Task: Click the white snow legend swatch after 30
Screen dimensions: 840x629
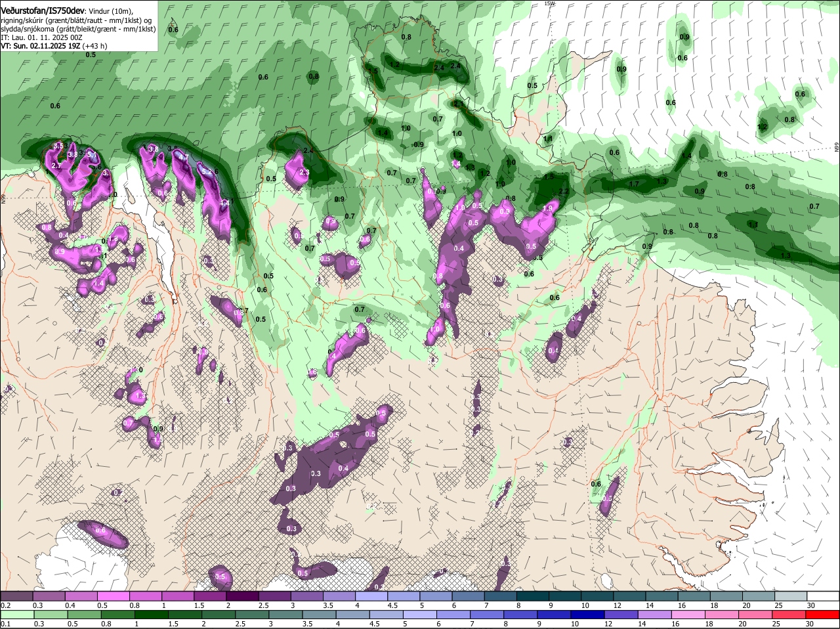Action: (824, 596)
